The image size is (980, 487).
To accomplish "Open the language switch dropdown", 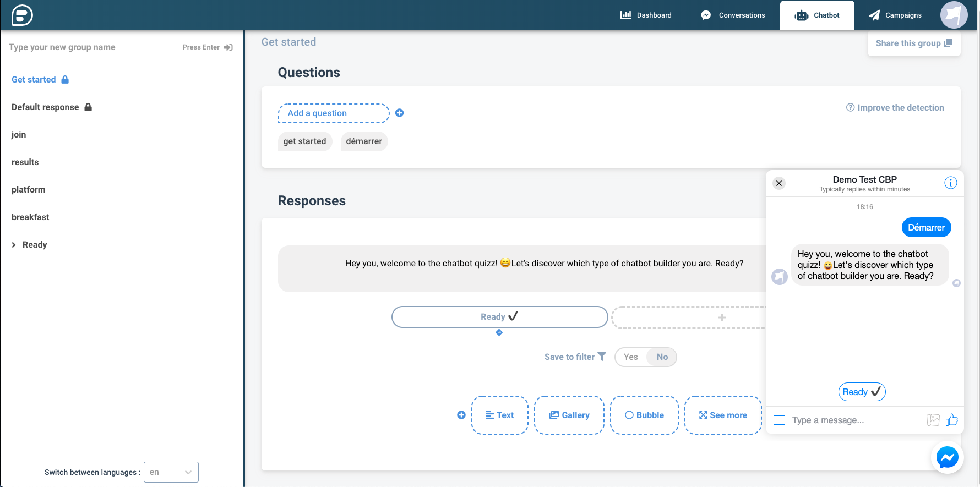I will (171, 472).
